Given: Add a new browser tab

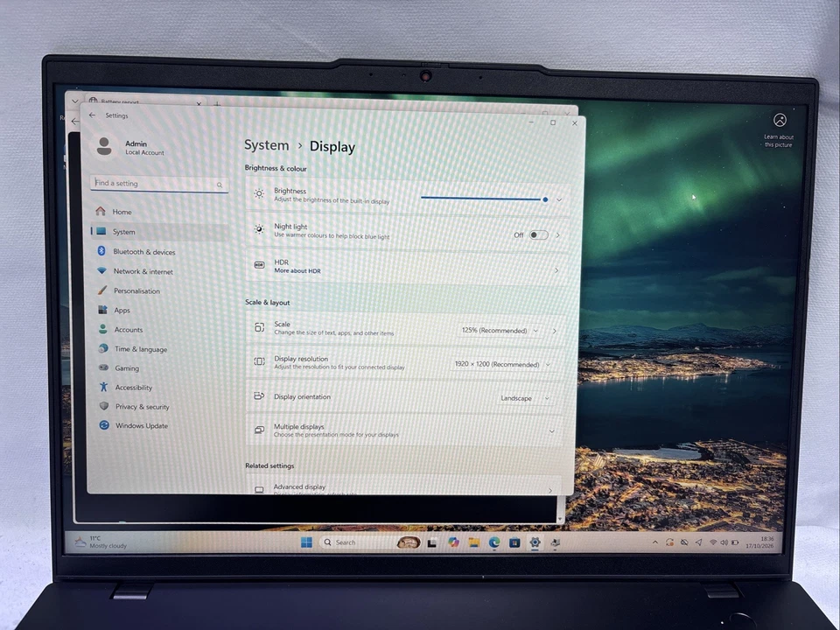Looking at the screenshot, I should 217,104.
